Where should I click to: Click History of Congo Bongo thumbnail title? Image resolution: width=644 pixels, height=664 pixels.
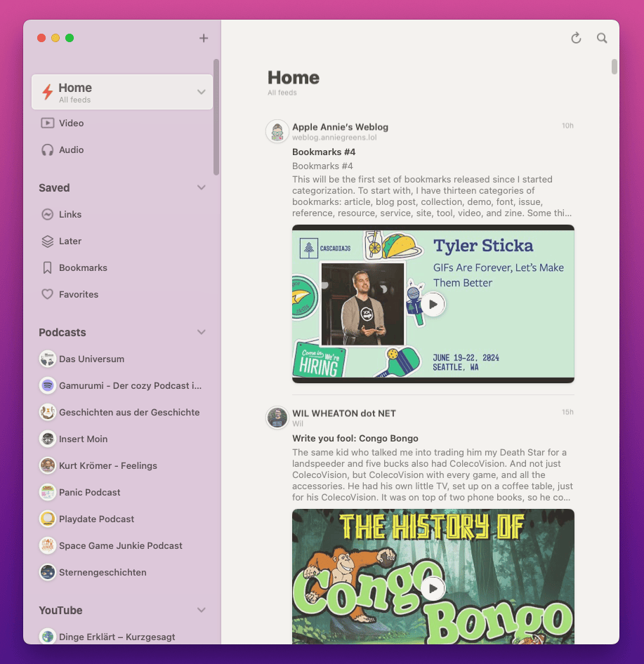click(x=432, y=527)
